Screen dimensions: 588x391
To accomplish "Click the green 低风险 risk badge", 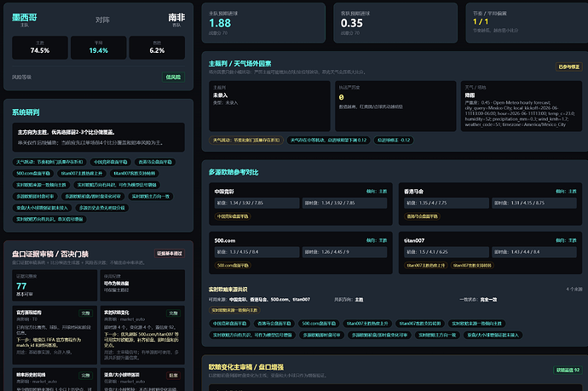I will pos(173,77).
